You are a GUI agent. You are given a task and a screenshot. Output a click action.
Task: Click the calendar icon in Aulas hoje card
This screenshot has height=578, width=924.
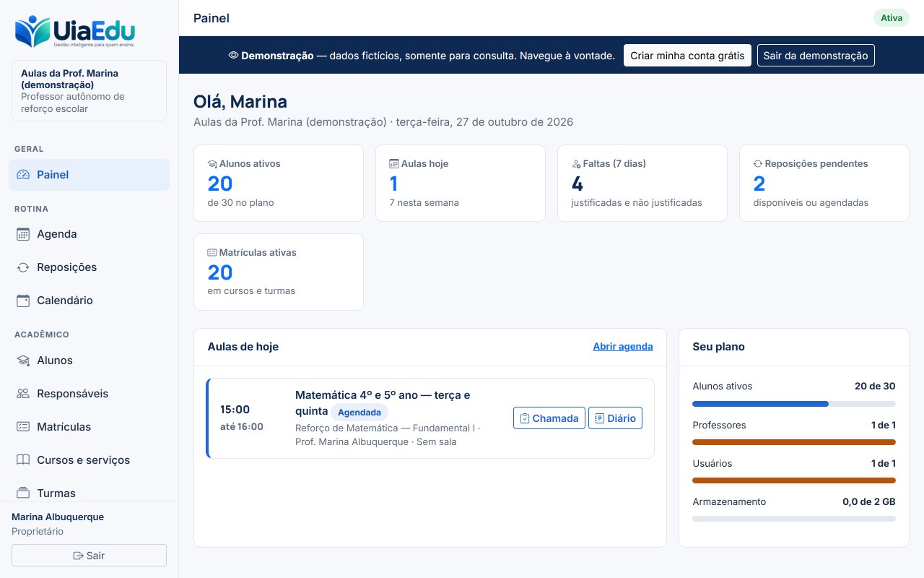click(394, 164)
